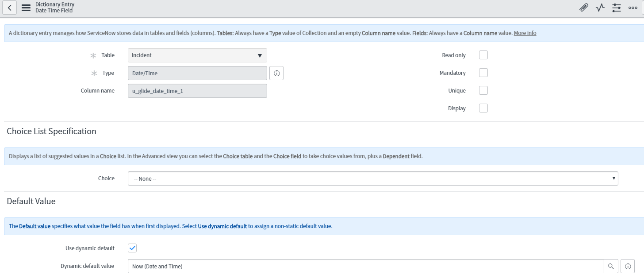The width and height of the screenshot is (644, 279).
Task: Click inside the Column name field
Action: (197, 90)
